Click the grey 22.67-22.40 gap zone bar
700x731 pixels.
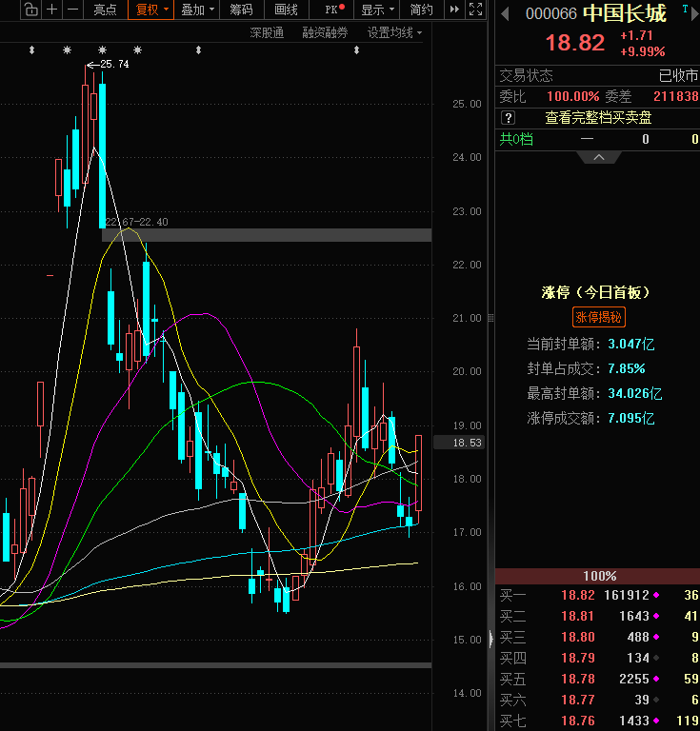point(267,235)
